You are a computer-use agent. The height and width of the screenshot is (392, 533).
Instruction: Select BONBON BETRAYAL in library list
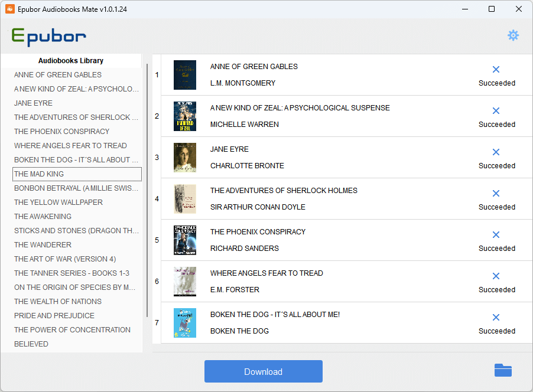[x=76, y=188]
